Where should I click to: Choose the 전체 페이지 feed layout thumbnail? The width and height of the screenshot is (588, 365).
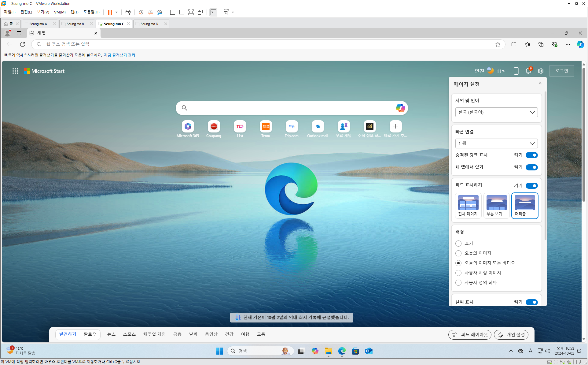[468, 206]
